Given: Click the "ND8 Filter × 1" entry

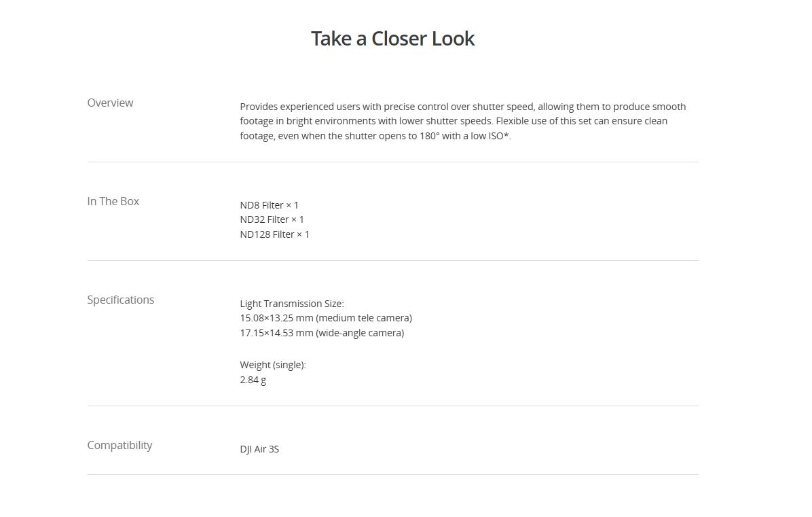Looking at the screenshot, I should (269, 205).
